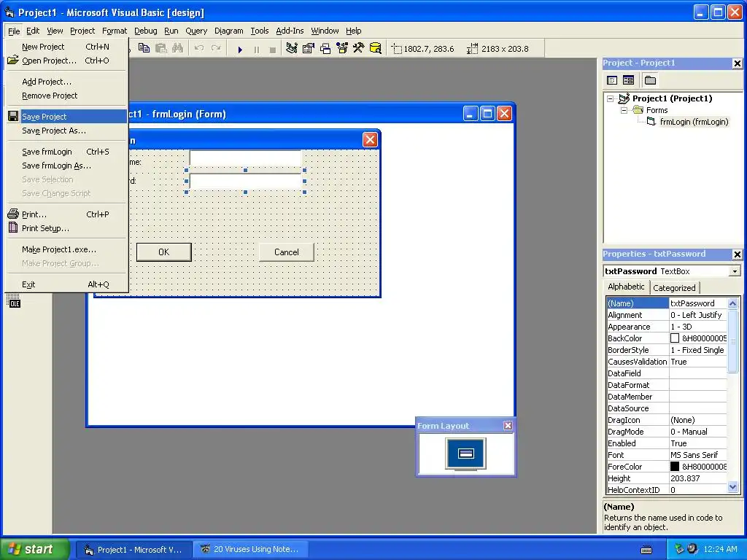Select the Enabled property row

click(667, 443)
